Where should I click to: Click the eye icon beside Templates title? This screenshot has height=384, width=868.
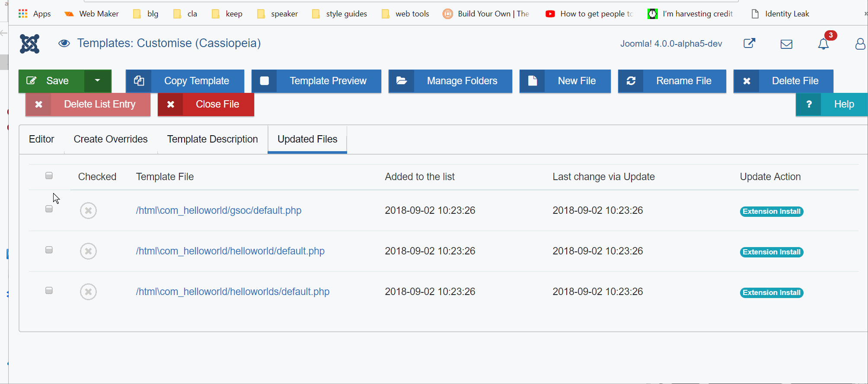click(64, 43)
